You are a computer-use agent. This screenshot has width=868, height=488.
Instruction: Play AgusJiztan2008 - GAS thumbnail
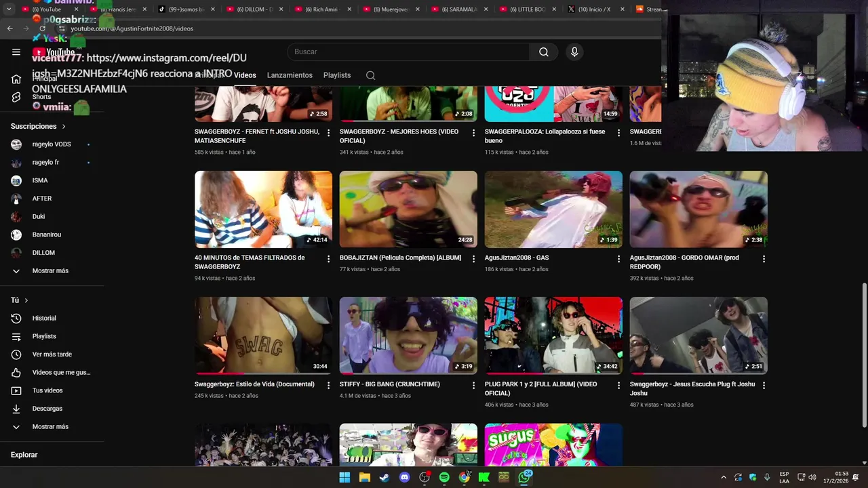coord(553,209)
